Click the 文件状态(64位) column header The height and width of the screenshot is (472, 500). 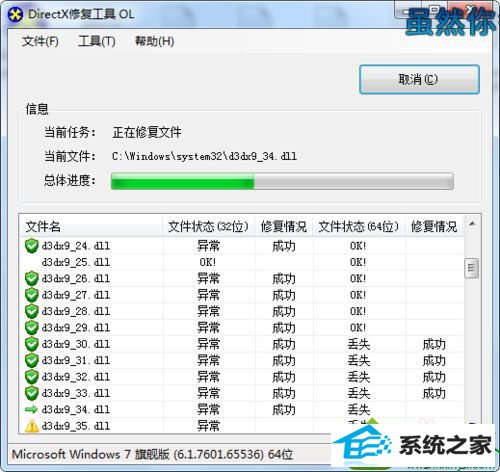[x=359, y=227]
